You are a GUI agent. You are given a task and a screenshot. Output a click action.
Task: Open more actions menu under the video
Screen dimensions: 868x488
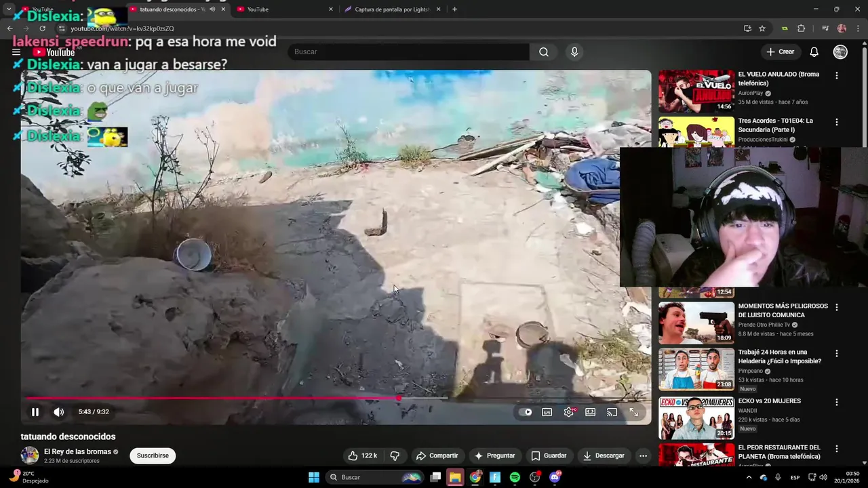pos(643,455)
